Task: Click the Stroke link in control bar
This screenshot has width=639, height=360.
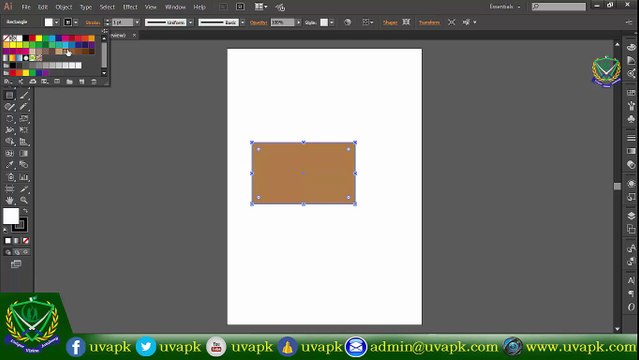Action: (x=93, y=22)
